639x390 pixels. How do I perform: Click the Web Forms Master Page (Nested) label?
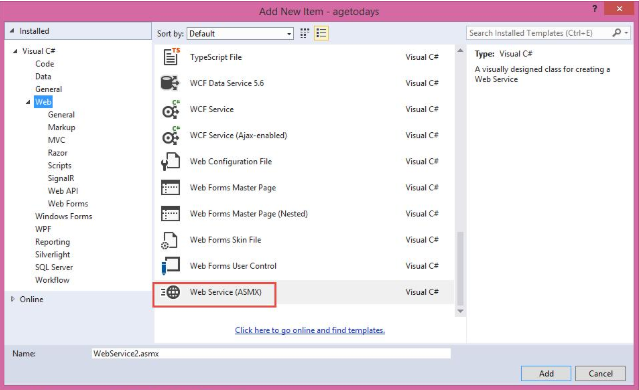(249, 214)
